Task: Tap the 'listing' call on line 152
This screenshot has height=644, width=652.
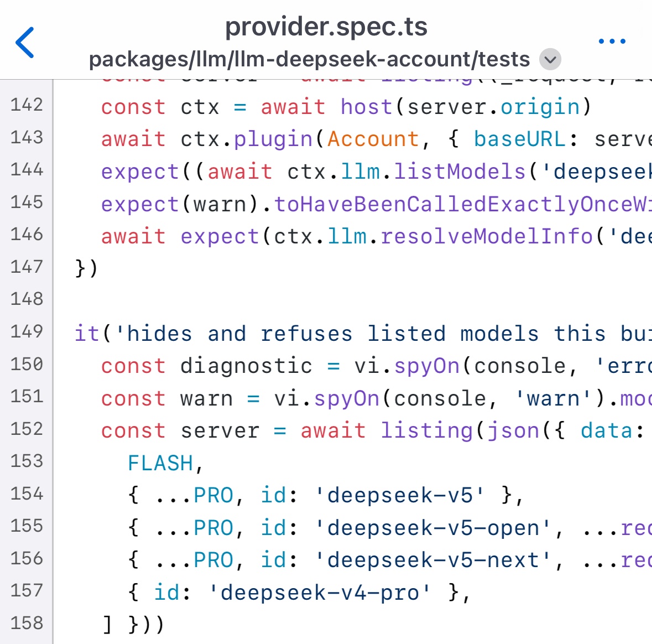Action: [x=426, y=430]
